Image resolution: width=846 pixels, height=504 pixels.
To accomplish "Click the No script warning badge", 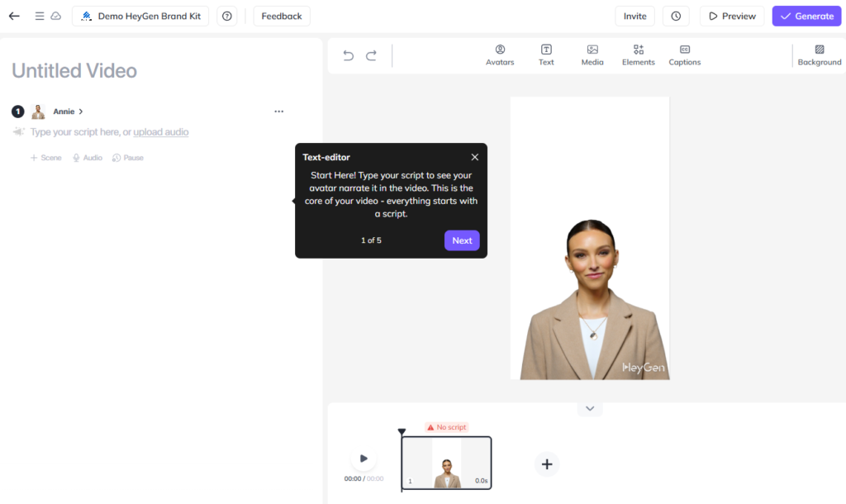I will click(x=446, y=427).
